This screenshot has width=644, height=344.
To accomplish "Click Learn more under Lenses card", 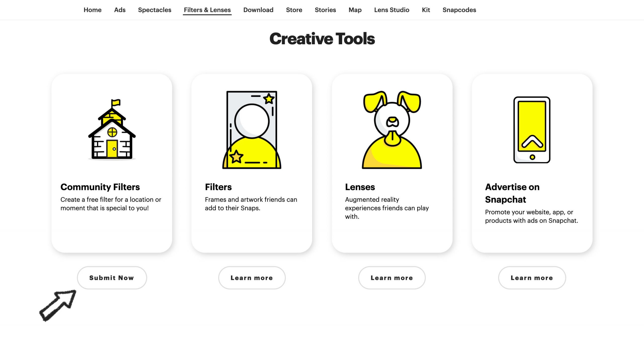I will point(392,278).
